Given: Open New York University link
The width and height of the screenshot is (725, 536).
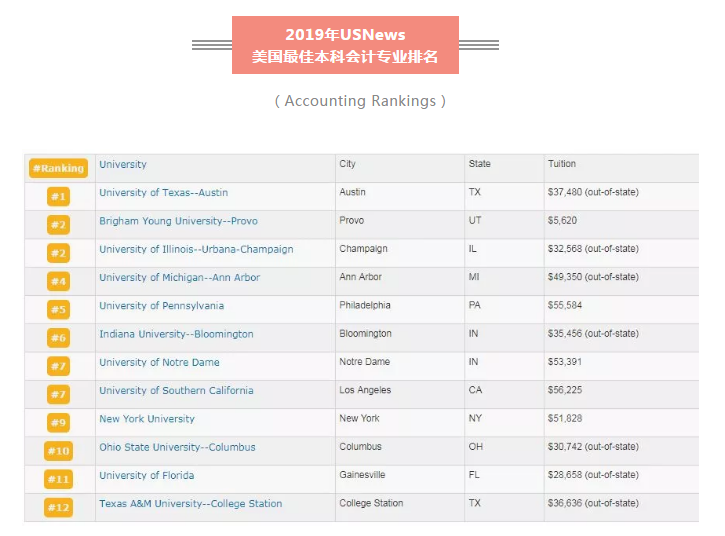Looking at the screenshot, I should click(x=147, y=419).
